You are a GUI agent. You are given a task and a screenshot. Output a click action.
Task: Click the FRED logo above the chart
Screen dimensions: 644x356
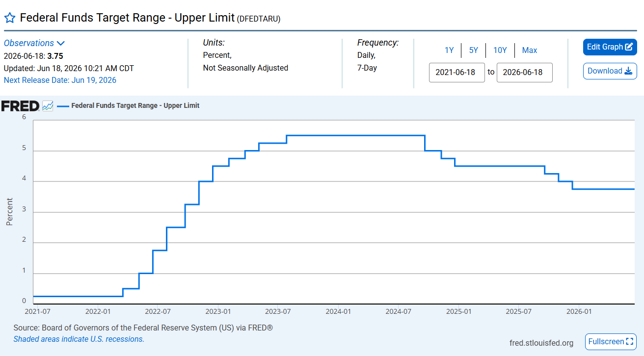[21, 105]
